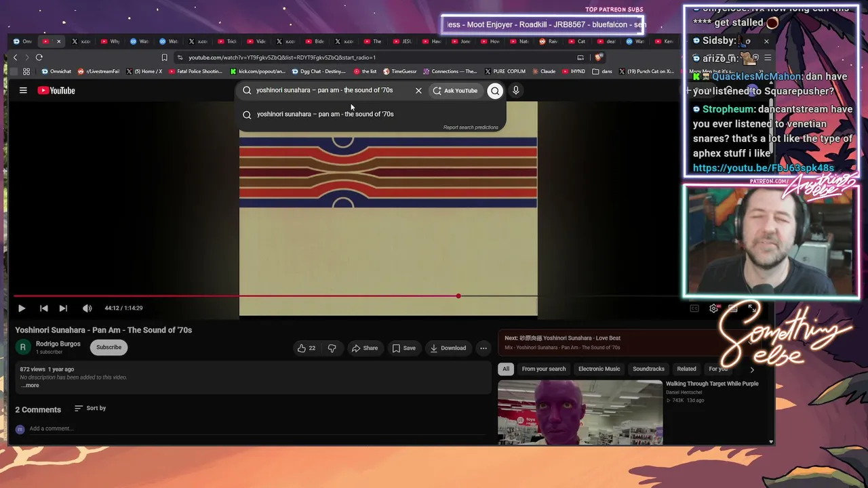The image size is (868, 488).
Task: Go to the YouTube home logo
Action: pyautogui.click(x=56, y=90)
